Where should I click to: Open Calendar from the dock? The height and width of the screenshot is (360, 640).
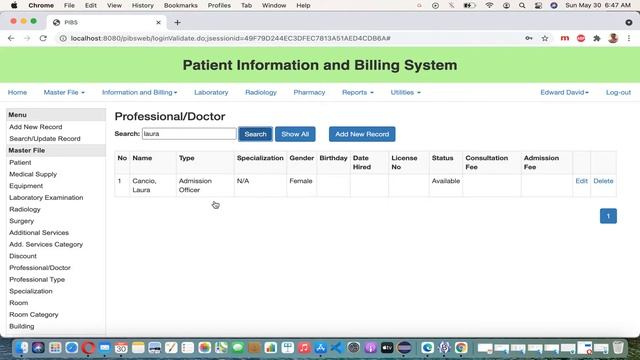coord(121,348)
